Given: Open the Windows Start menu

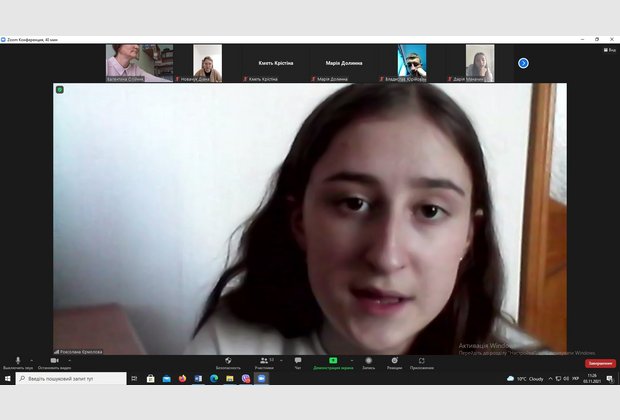Looking at the screenshot, I should pos(7,379).
